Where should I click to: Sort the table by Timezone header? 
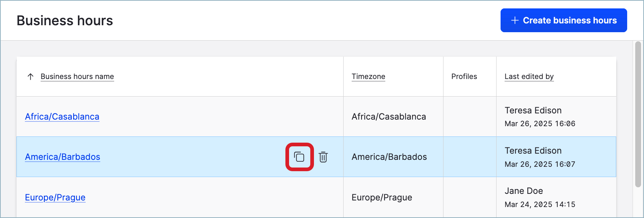pyautogui.click(x=368, y=76)
